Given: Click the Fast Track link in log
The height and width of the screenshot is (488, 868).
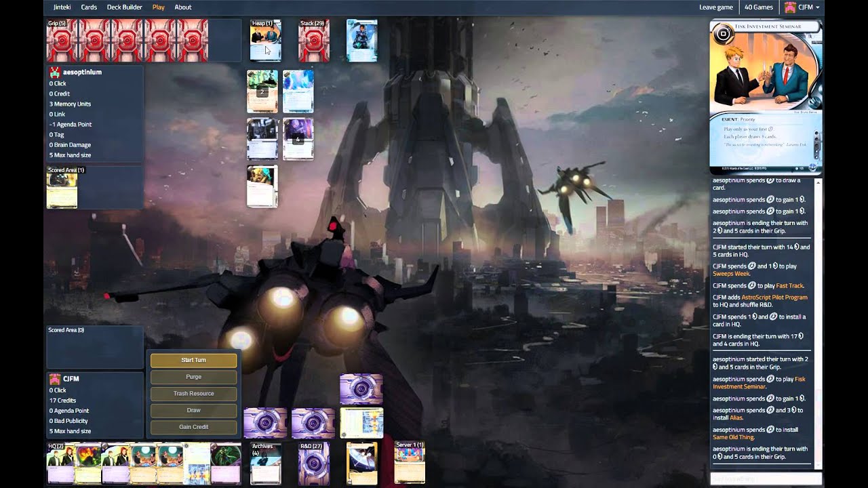Looking at the screenshot, I should [x=790, y=285].
